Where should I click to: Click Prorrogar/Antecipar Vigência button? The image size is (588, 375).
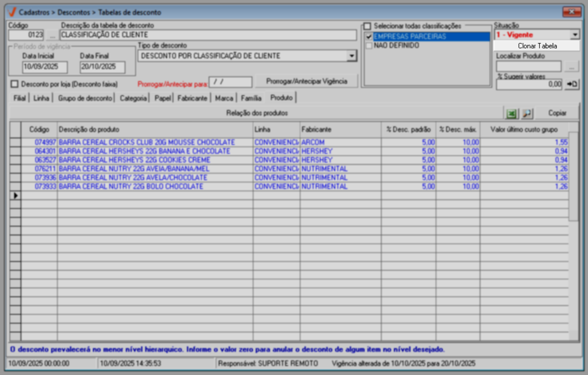coord(307,81)
